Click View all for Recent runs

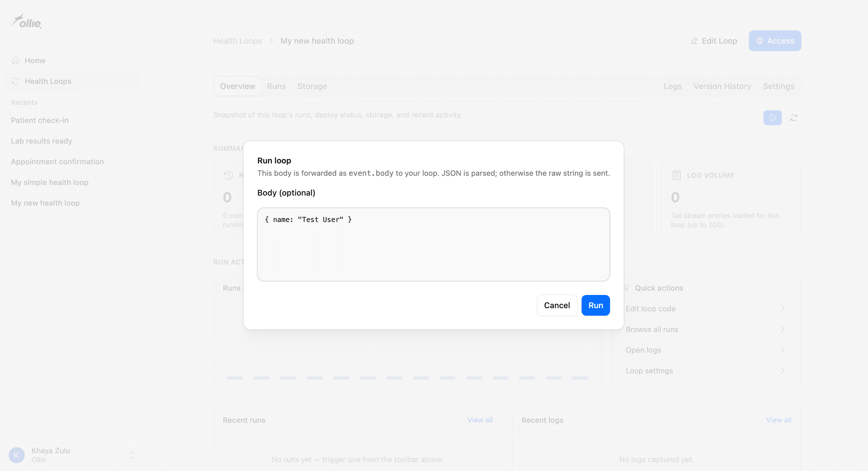pyautogui.click(x=480, y=420)
